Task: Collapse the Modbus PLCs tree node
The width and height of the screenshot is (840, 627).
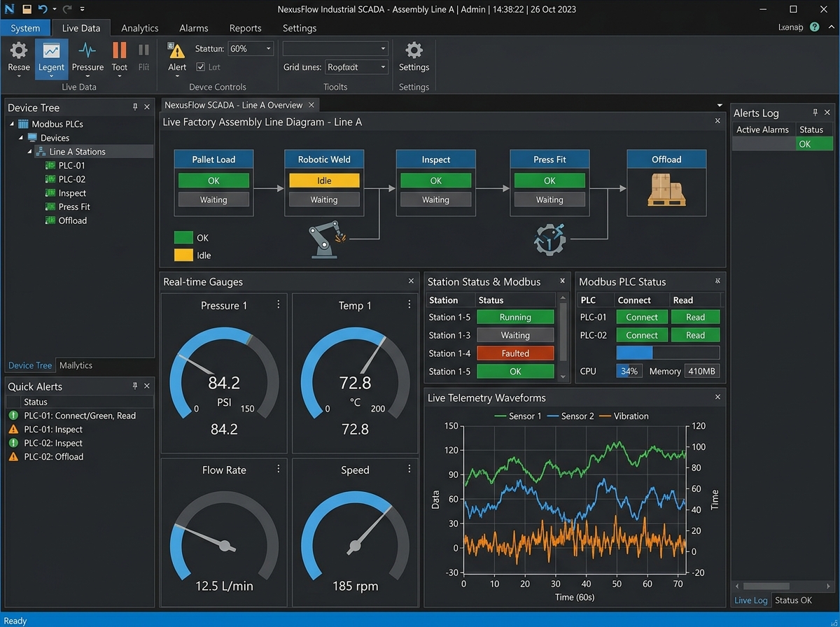Action: pyautogui.click(x=13, y=124)
